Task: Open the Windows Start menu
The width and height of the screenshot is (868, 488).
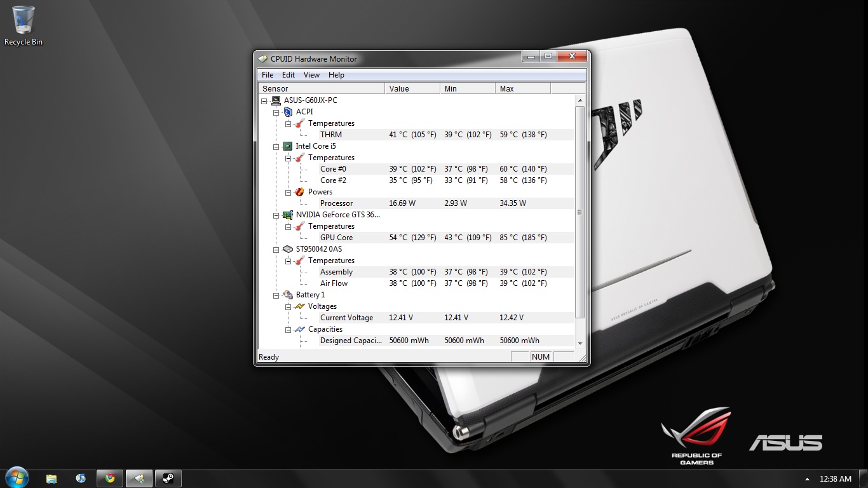Action: click(17, 478)
